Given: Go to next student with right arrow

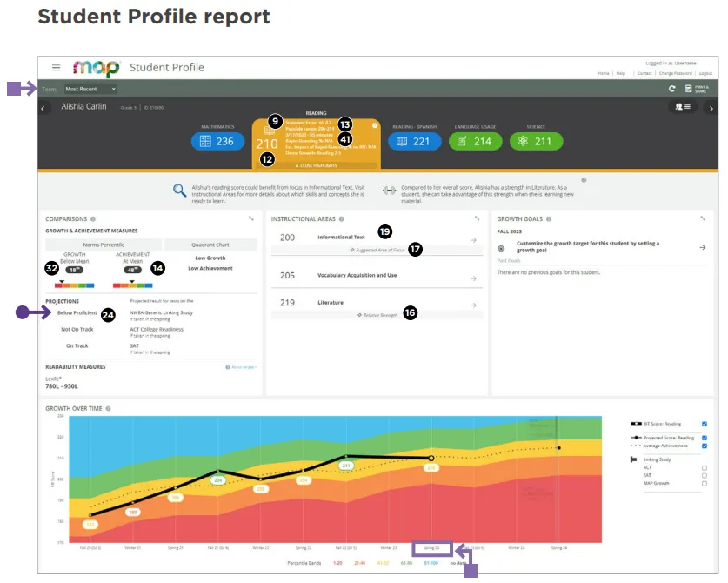Looking at the screenshot, I should (x=711, y=108).
